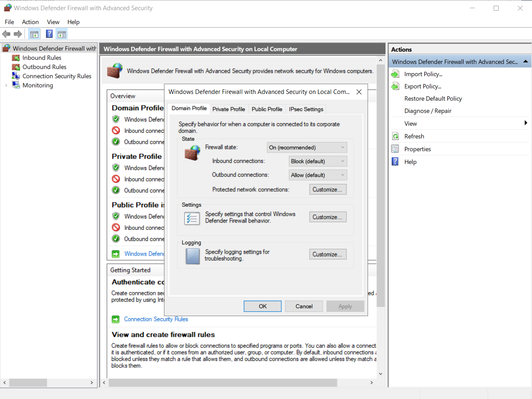Open the Connection Security Rules link
Viewport: 532px width, 399px height.
point(156,319)
